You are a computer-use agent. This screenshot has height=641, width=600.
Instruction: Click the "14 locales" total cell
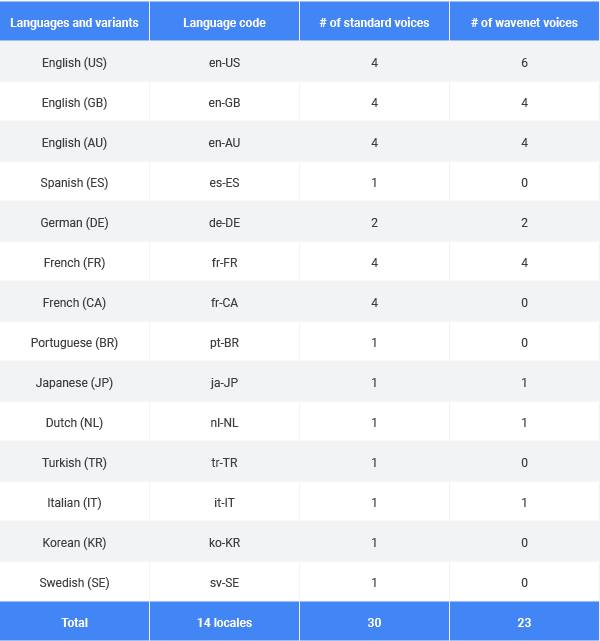coord(224,622)
